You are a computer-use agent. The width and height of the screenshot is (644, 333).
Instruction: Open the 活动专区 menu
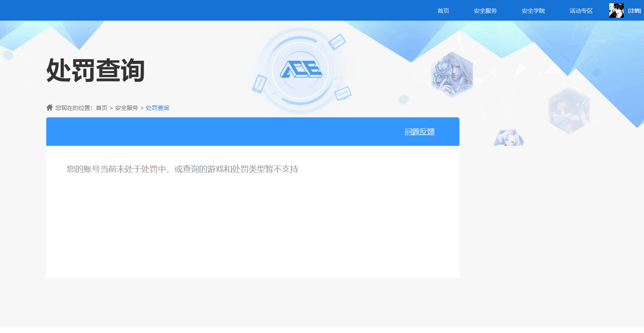coord(580,10)
